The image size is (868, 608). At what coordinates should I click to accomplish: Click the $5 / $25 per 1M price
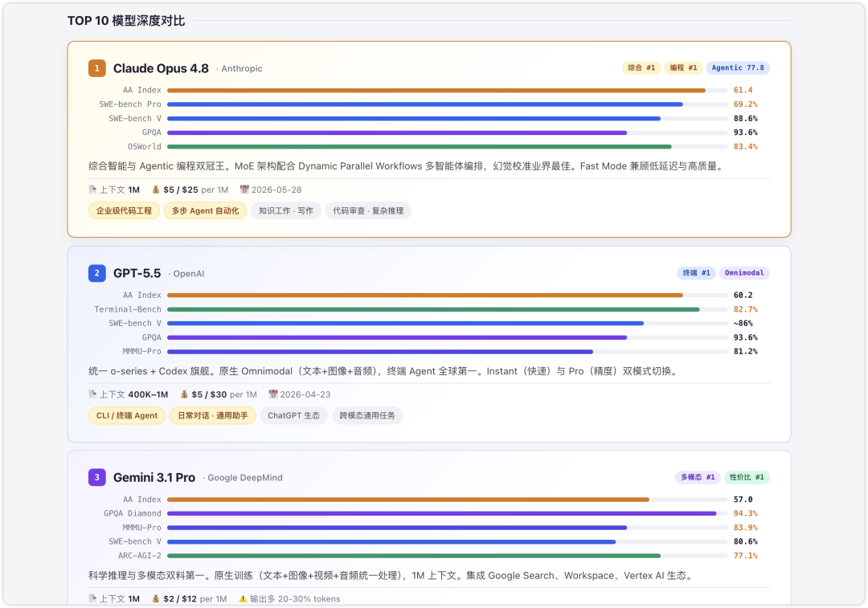click(x=196, y=190)
